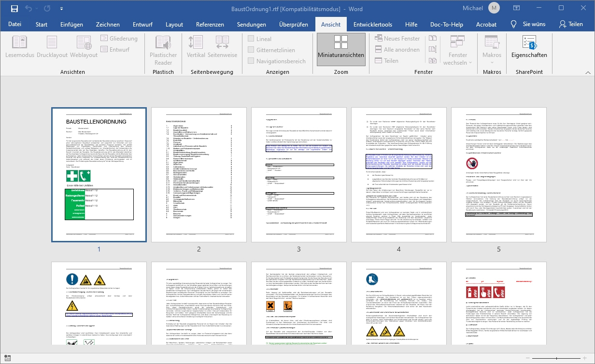Select the Gliederung view button
This screenshot has width=595, height=364.
click(x=119, y=39)
